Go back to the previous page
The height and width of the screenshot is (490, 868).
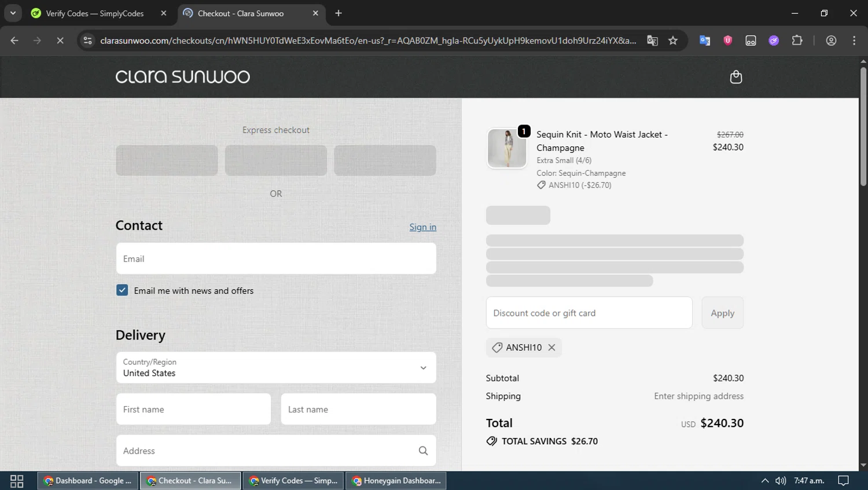click(x=14, y=40)
